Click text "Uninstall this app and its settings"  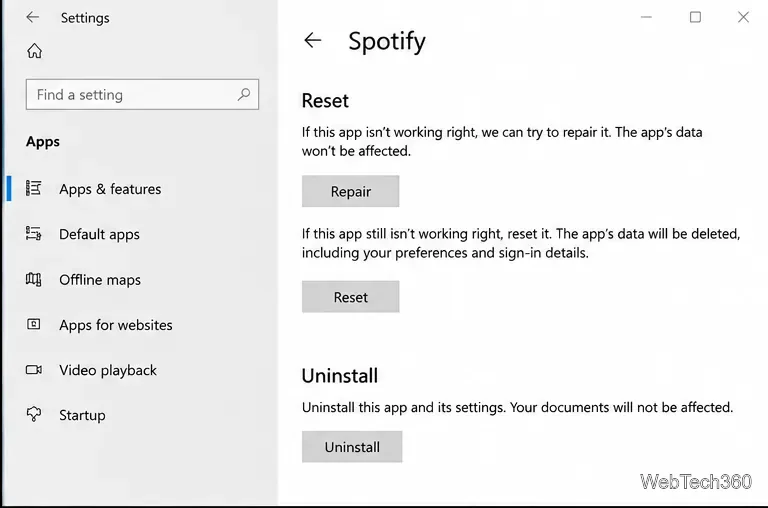(x=404, y=407)
